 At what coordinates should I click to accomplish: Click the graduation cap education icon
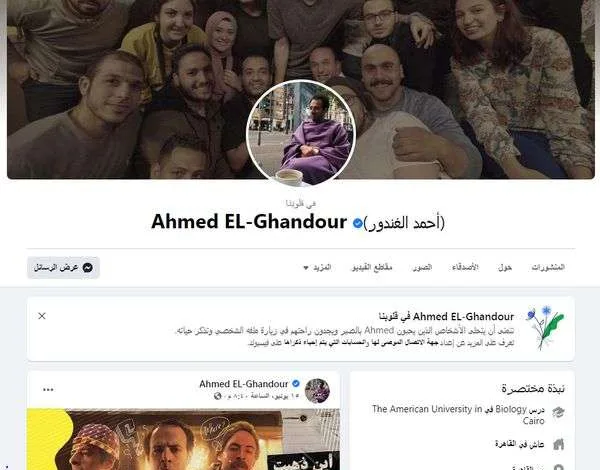point(559,412)
